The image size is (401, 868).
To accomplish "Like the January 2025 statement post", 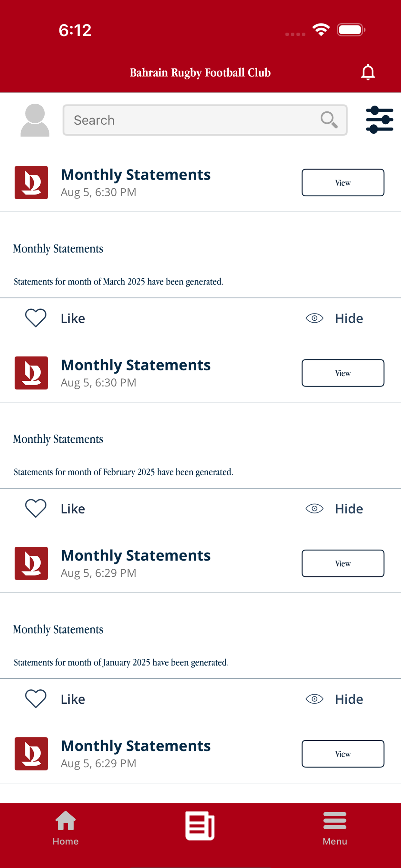I will click(x=55, y=699).
